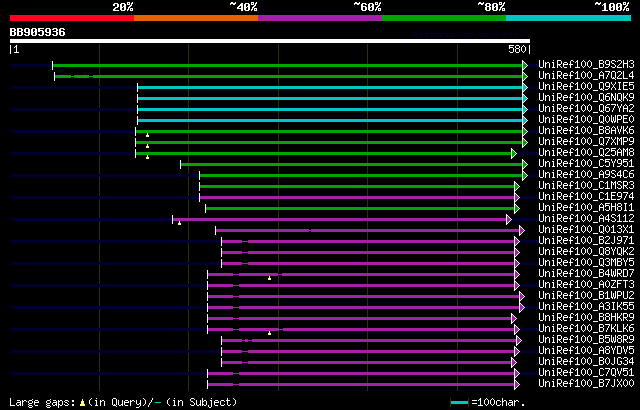Click the UniRef100_B1WPU2 label
Image resolution: width=640 pixels, height=410 pixels.
pos(586,296)
